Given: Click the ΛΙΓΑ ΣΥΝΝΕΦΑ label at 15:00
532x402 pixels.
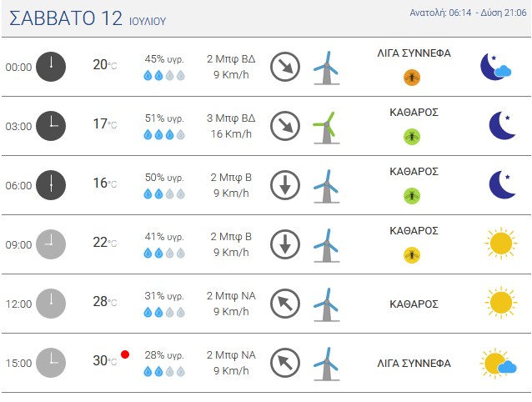Looking at the screenshot, I should pyautogui.click(x=414, y=364).
